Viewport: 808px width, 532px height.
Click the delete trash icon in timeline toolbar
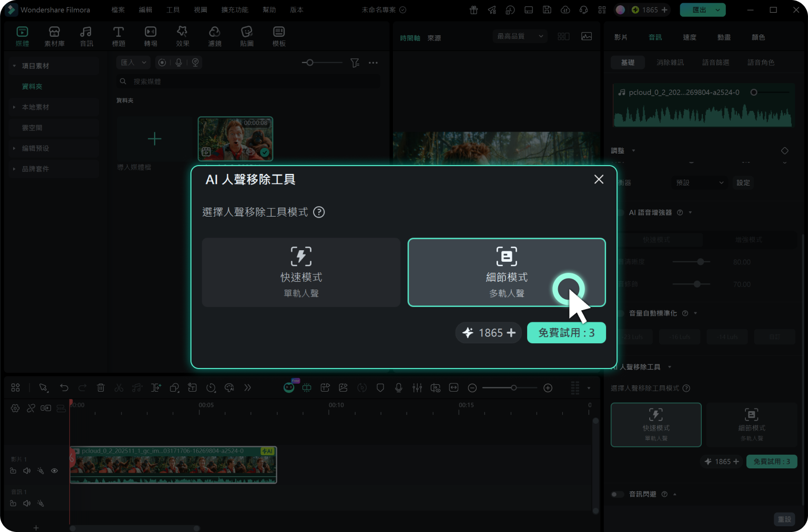[100, 388]
